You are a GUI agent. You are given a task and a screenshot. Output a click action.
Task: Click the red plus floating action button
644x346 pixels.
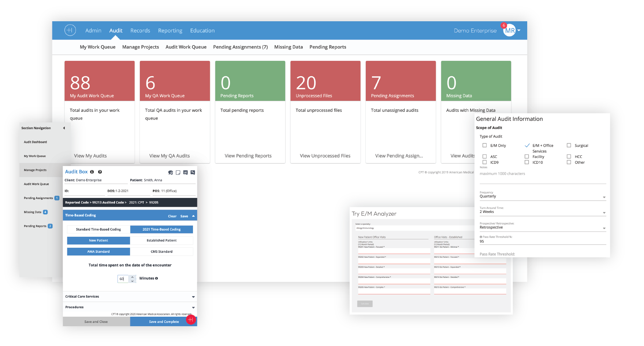(x=191, y=320)
